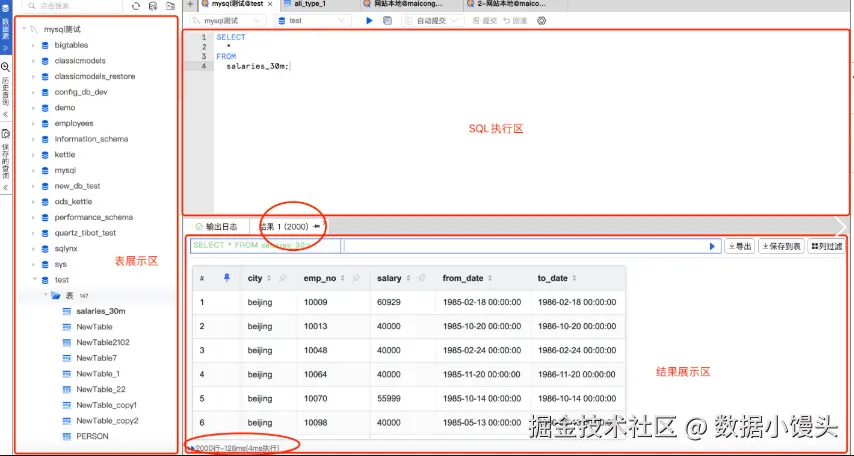Select new_db_test database
This screenshot has height=456, width=854.
[77, 186]
